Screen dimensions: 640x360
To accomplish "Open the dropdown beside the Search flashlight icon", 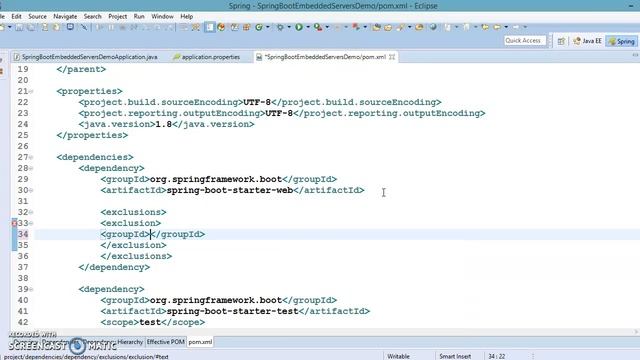I will (x=410, y=27).
